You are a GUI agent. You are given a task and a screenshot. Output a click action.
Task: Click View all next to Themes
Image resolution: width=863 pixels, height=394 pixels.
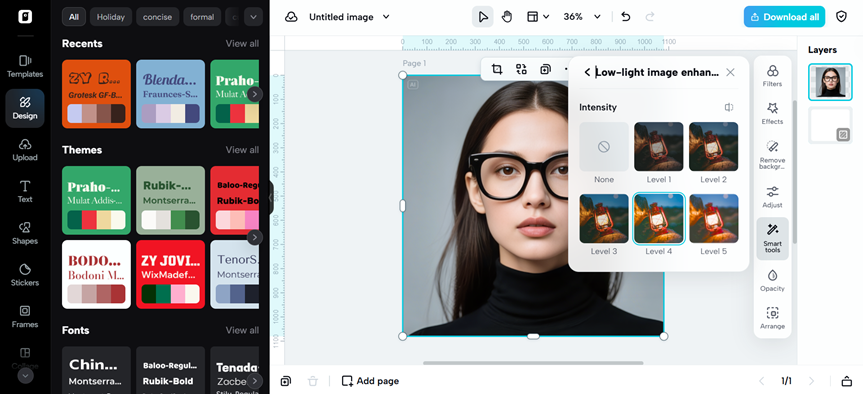click(x=242, y=150)
